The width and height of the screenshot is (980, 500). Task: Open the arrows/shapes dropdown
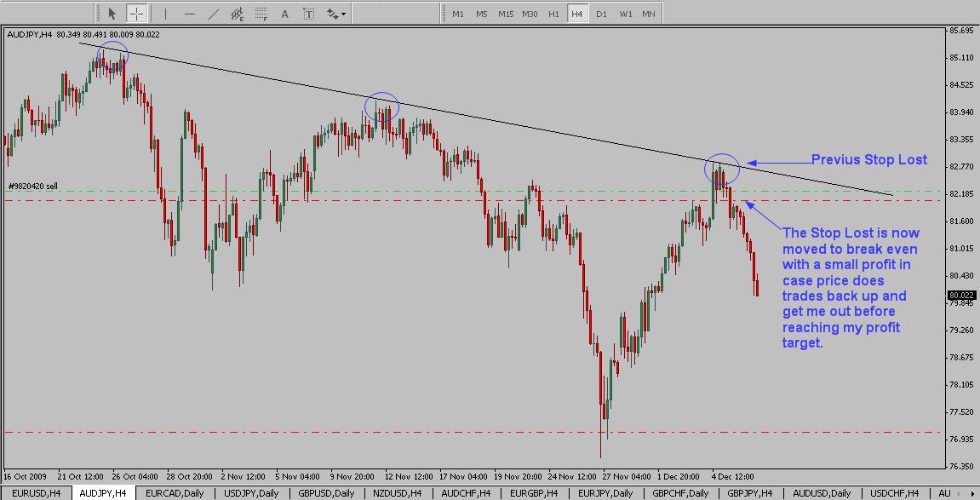coord(336,14)
